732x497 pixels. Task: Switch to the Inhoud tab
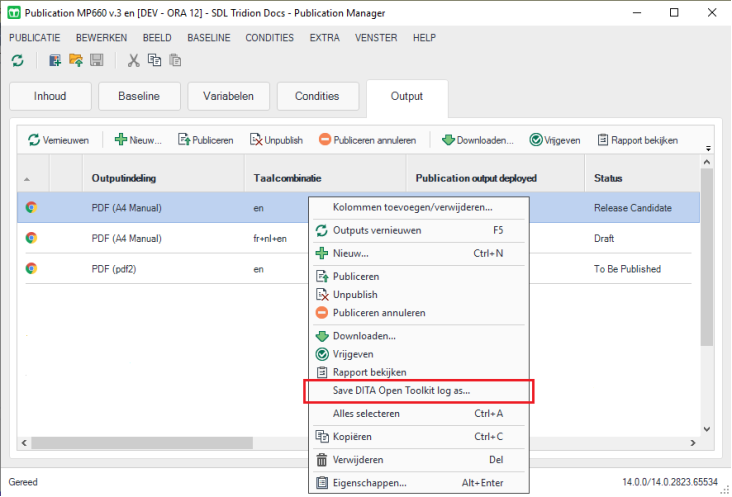(50, 96)
